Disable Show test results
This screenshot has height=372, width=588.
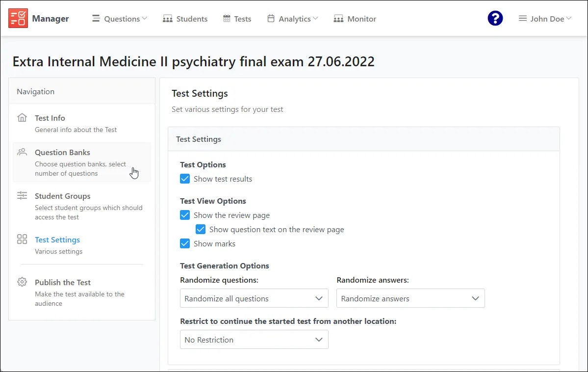184,179
